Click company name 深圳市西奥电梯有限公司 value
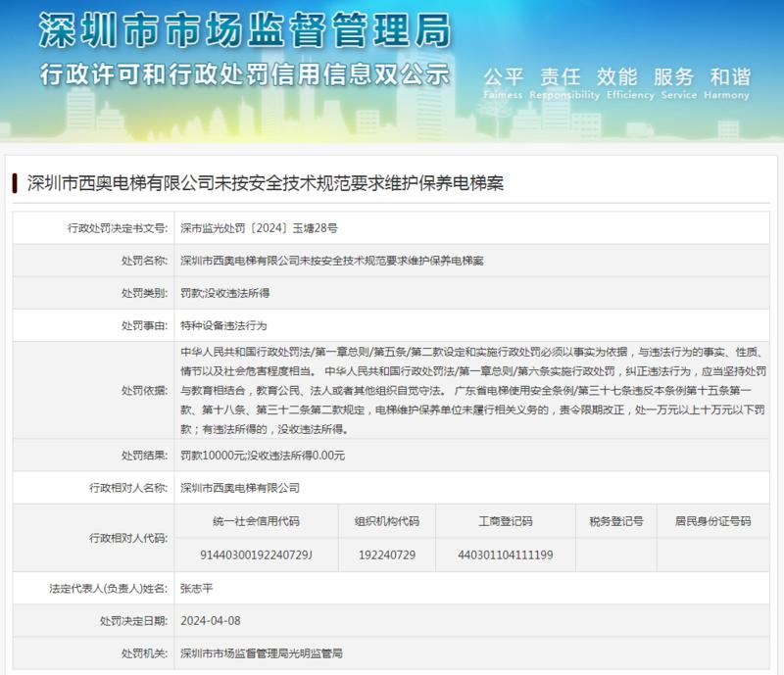 coord(240,488)
